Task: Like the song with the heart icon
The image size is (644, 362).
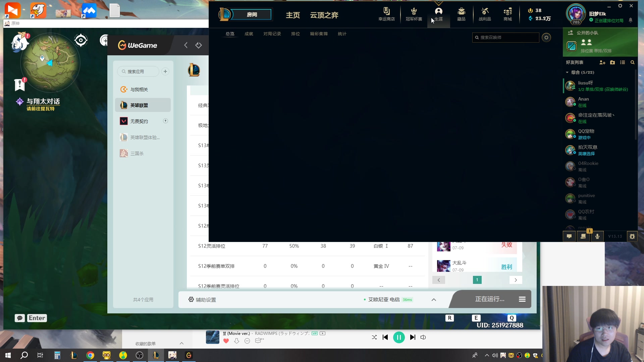Action: 226,341
